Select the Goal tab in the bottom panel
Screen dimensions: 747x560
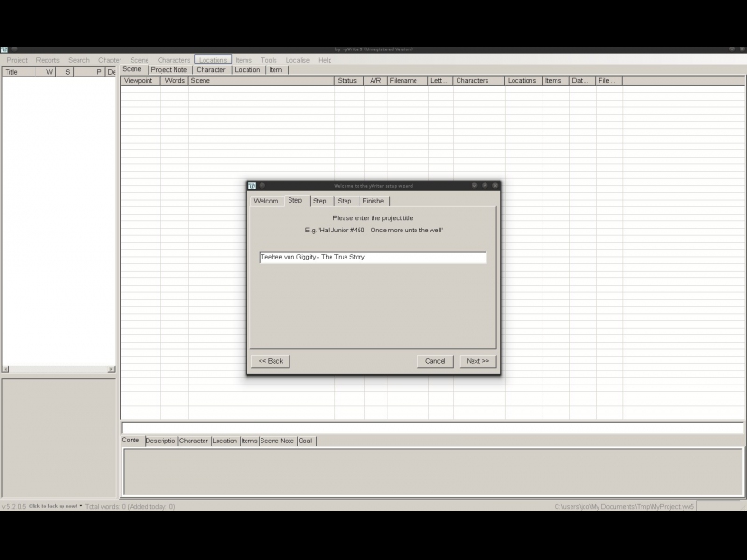305,441
